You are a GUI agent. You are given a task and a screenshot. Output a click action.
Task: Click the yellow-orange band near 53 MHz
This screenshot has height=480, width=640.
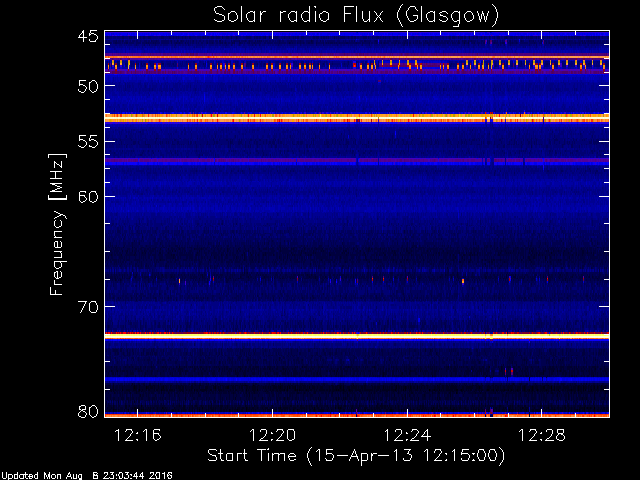(357, 118)
